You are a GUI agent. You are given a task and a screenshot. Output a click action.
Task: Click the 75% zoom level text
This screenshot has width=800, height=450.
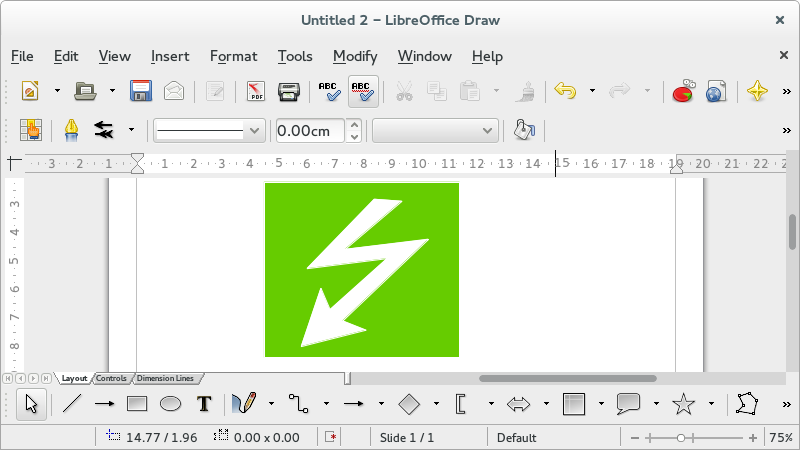tap(781, 438)
